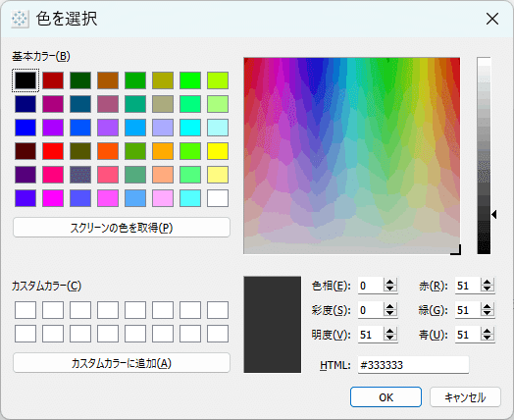This screenshot has width=514, height=420.
Task: Select the white basic color swatch
Action: pyautogui.click(x=218, y=198)
